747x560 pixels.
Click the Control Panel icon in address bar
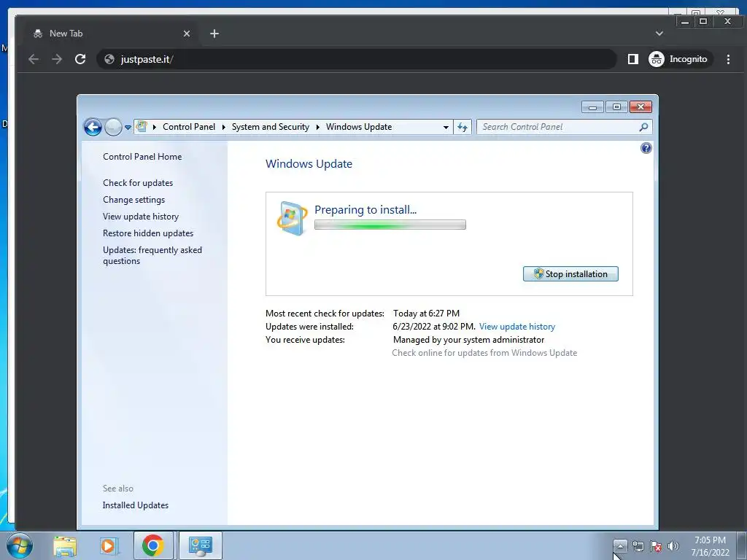pyautogui.click(x=142, y=127)
